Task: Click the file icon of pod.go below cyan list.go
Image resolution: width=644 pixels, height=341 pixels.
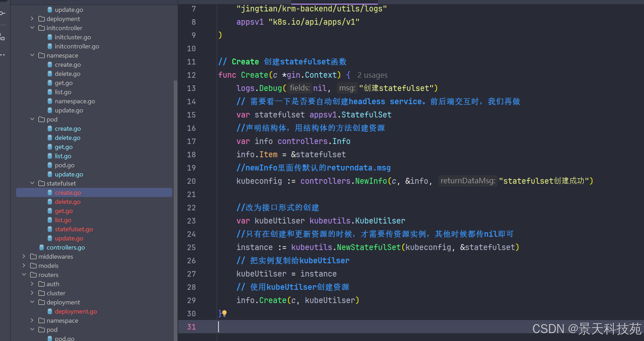Action: 50,165
